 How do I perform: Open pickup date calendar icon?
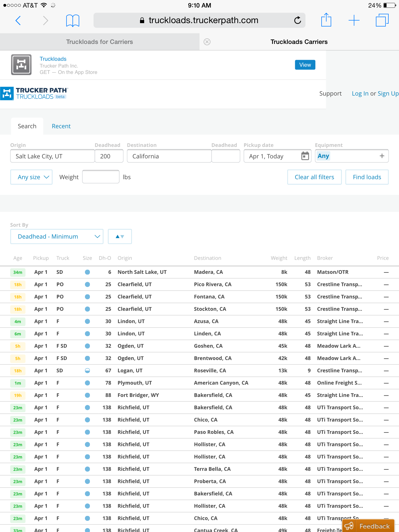(x=305, y=156)
